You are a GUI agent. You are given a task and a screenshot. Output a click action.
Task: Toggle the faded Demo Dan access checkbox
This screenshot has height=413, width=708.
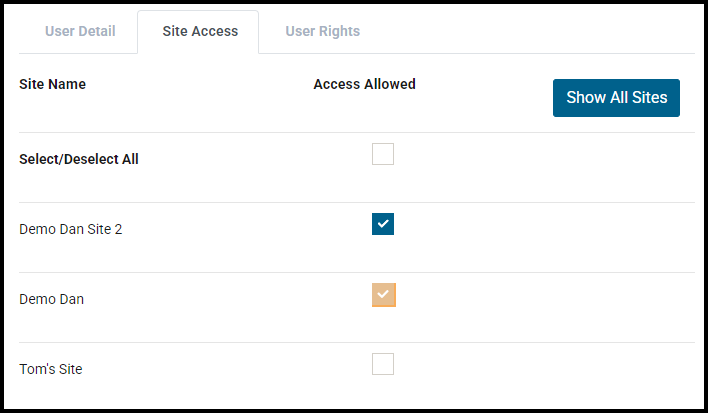coord(384,295)
